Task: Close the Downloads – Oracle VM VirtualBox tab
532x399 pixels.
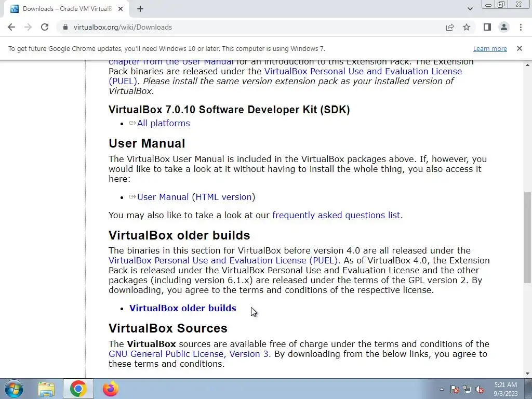Action: (121, 9)
